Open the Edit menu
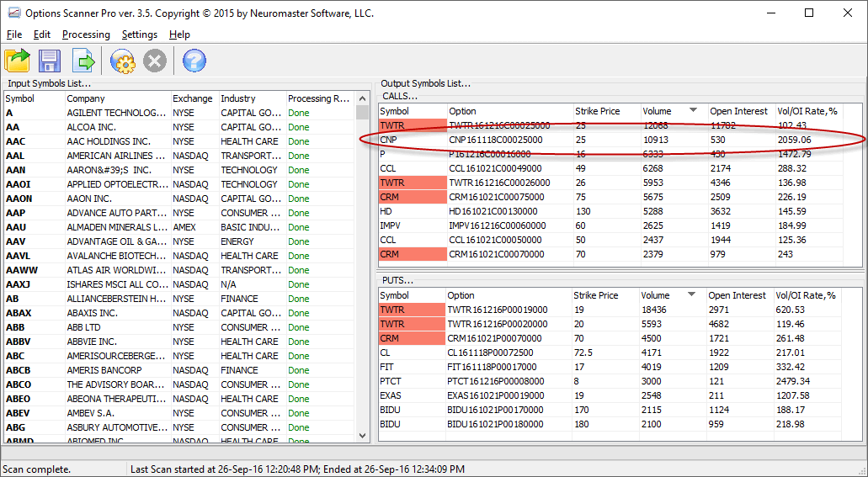This screenshot has width=868, height=477. (41, 34)
